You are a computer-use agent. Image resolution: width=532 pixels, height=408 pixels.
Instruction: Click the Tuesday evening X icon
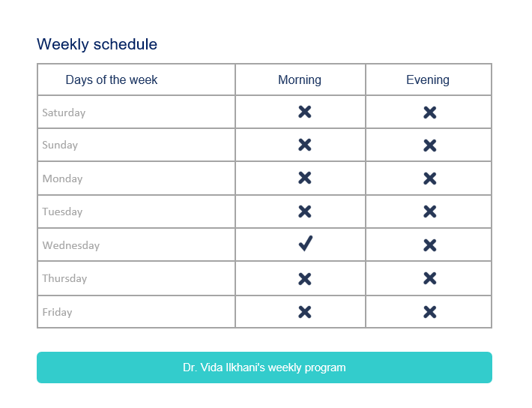[429, 211]
